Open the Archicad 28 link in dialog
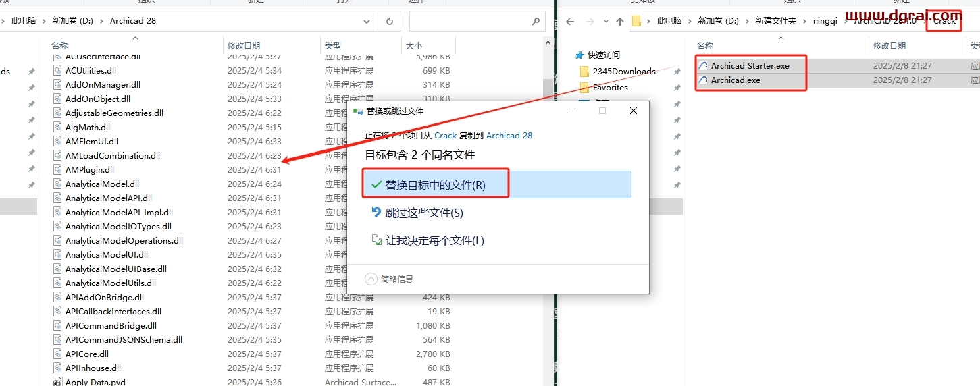The height and width of the screenshot is (386, 980). tap(509, 135)
